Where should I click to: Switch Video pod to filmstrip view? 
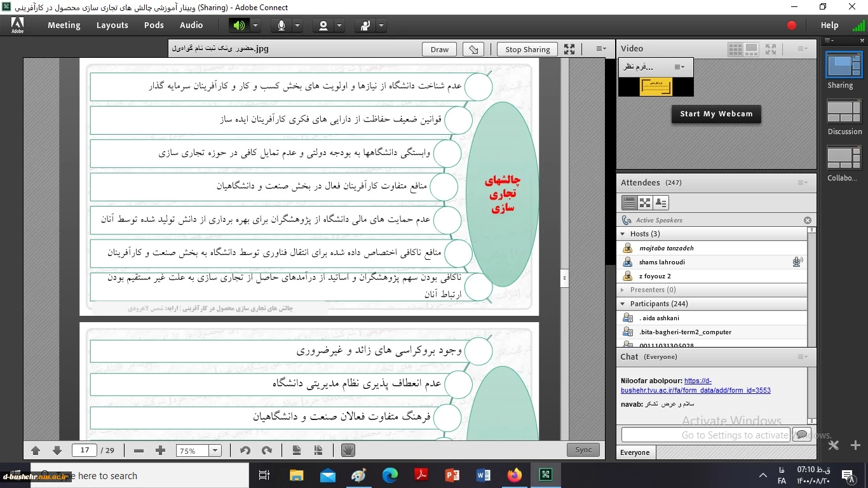751,48
